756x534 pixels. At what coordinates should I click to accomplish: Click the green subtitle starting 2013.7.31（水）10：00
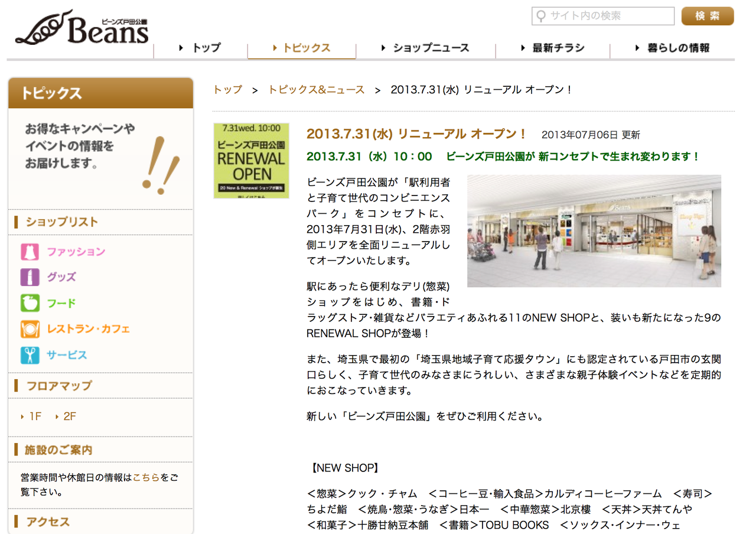click(x=503, y=157)
